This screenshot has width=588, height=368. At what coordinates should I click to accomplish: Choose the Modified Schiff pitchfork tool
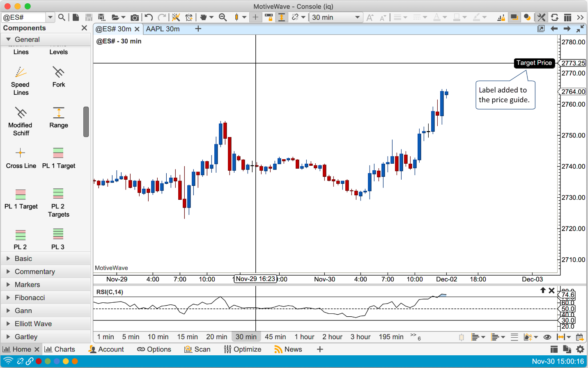[21, 121]
